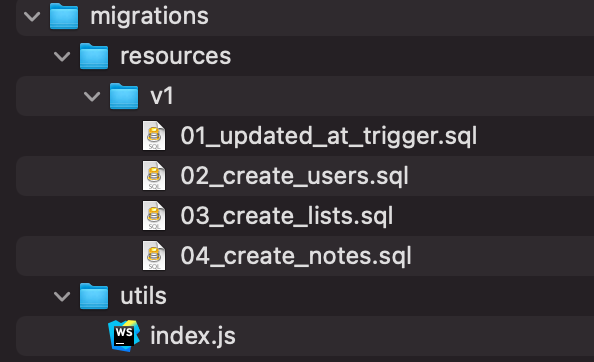Select the 04_create_notes.sql file name
The width and height of the screenshot is (594, 362).
[x=296, y=256]
